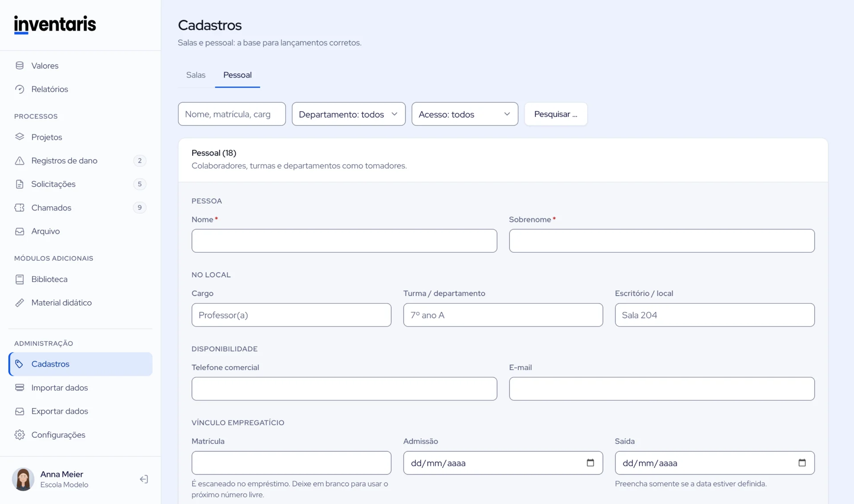Click the Material didático ruler icon

point(20,303)
